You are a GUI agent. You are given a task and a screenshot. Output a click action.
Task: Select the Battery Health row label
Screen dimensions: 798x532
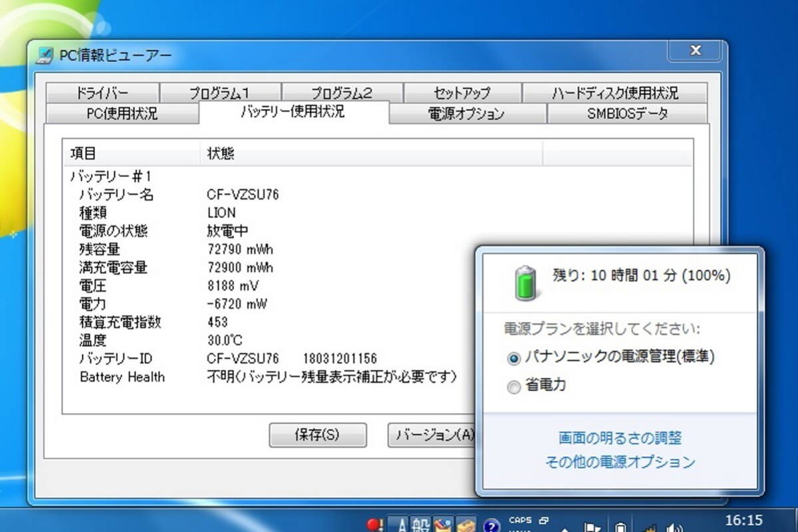point(122,377)
